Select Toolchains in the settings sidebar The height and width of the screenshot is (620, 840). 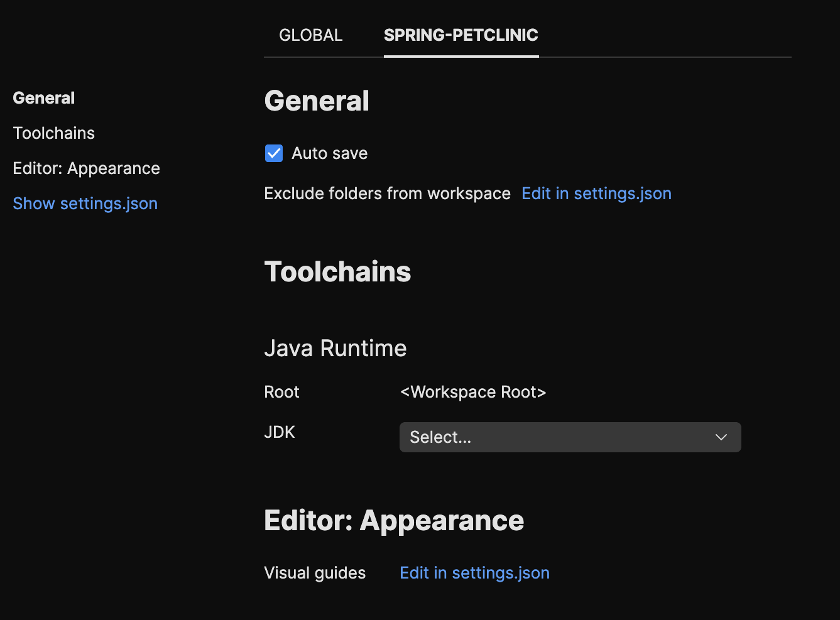click(x=53, y=133)
